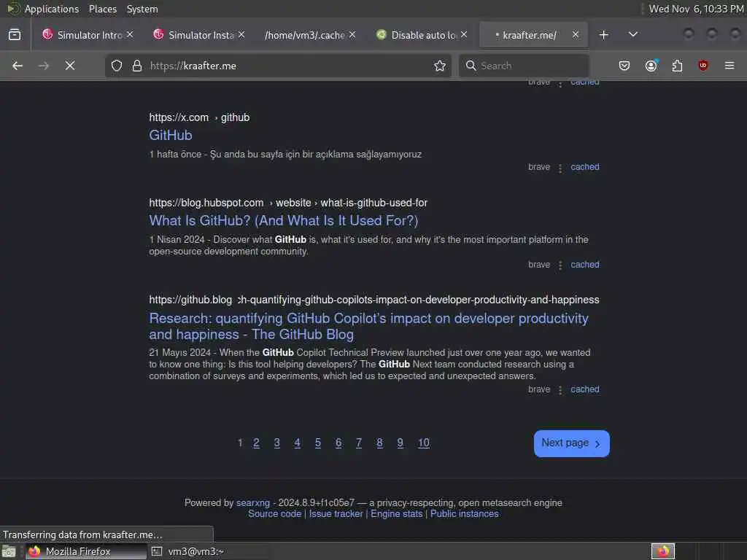Open the Applications menu
747x560 pixels.
52,9
